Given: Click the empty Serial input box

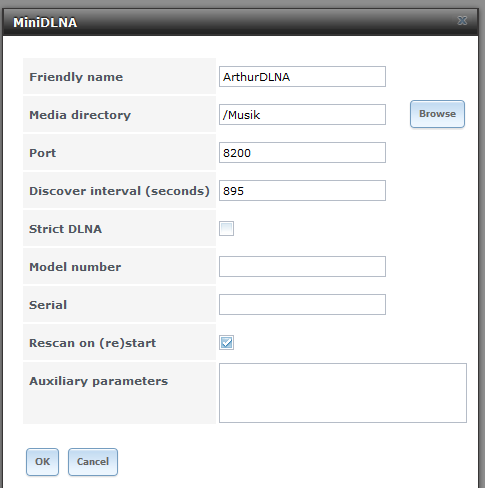Looking at the screenshot, I should tap(302, 305).
